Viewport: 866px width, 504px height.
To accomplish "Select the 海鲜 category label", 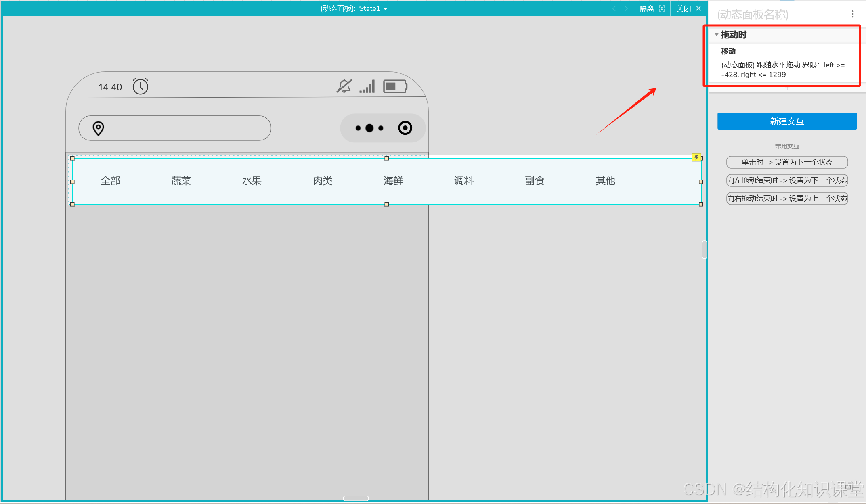I will pos(393,181).
